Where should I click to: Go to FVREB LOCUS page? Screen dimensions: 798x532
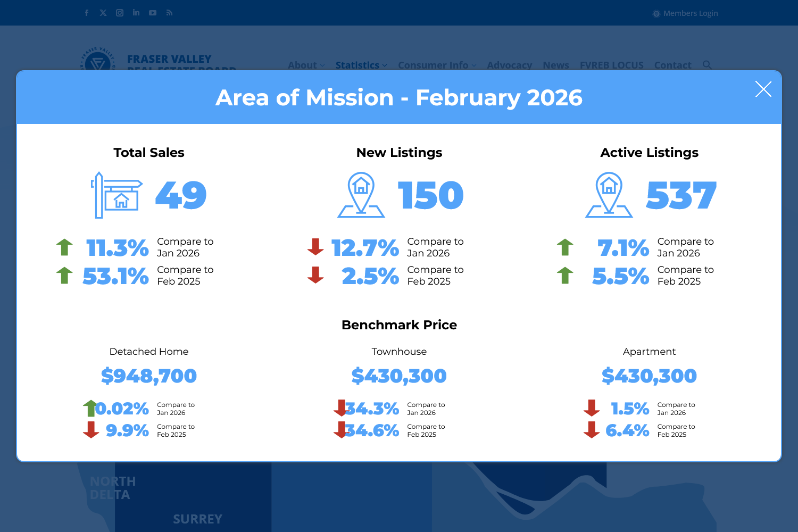click(x=611, y=65)
